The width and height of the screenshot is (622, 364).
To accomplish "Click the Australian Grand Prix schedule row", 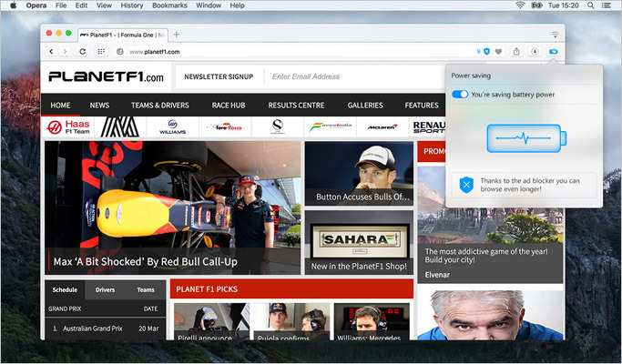I will coord(105,329).
